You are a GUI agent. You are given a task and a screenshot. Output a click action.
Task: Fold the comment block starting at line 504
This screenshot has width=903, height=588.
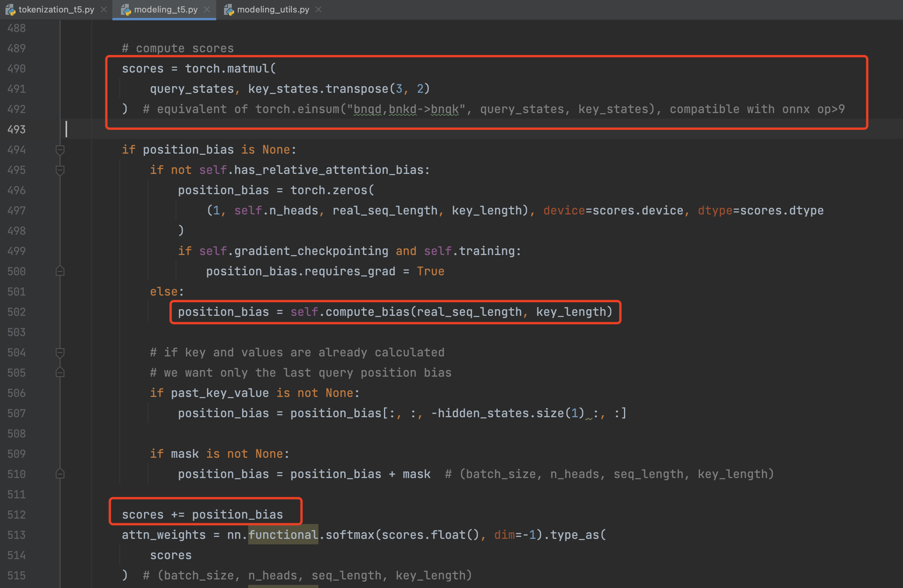(60, 352)
